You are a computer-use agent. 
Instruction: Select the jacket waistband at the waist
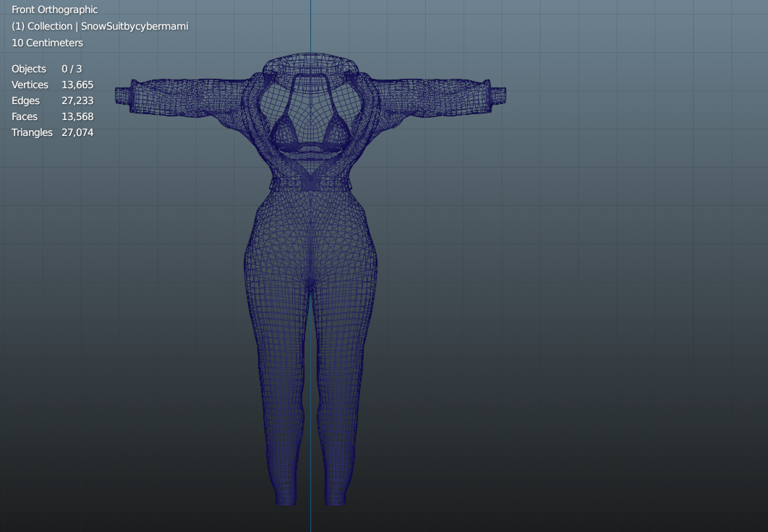click(x=310, y=184)
